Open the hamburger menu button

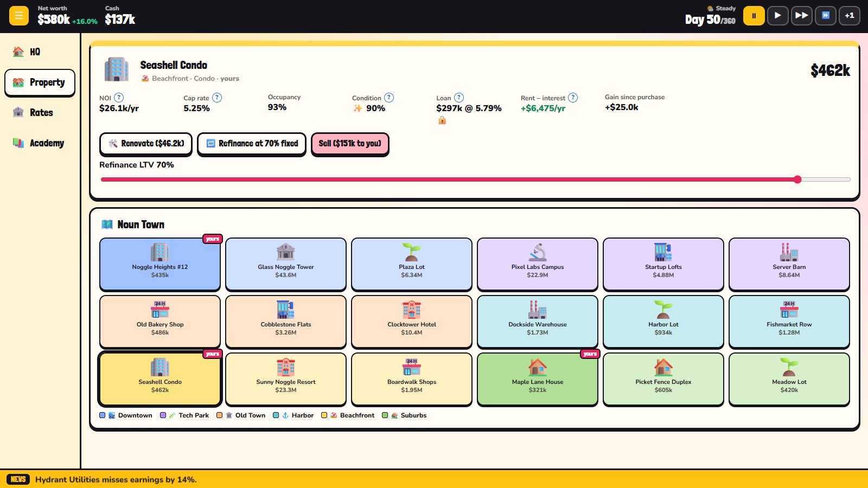19,16
